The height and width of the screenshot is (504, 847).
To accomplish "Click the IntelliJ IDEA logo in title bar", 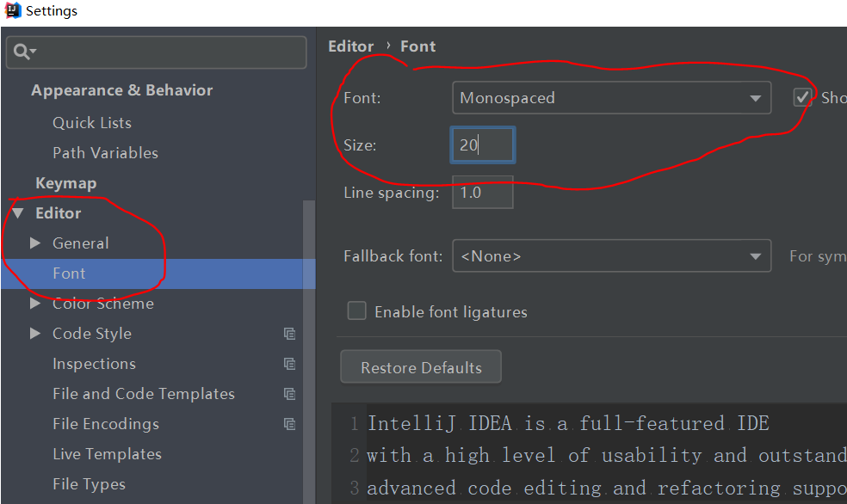I will (13, 11).
